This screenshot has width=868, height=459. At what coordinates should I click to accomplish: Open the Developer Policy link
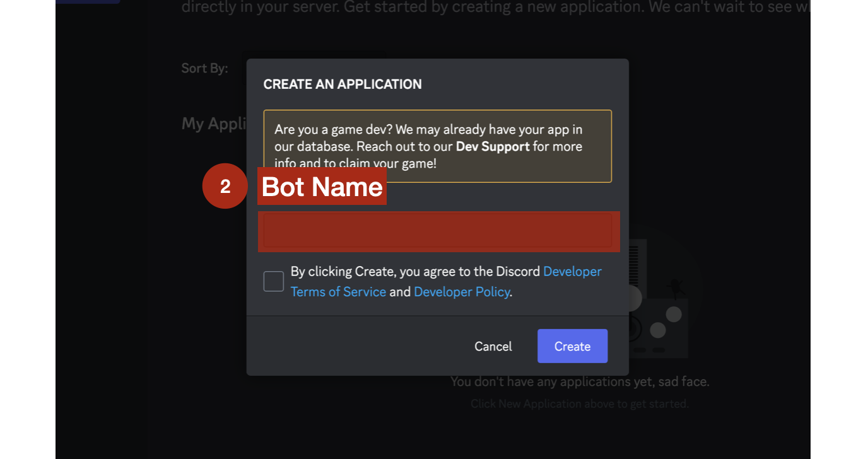pyautogui.click(x=461, y=291)
